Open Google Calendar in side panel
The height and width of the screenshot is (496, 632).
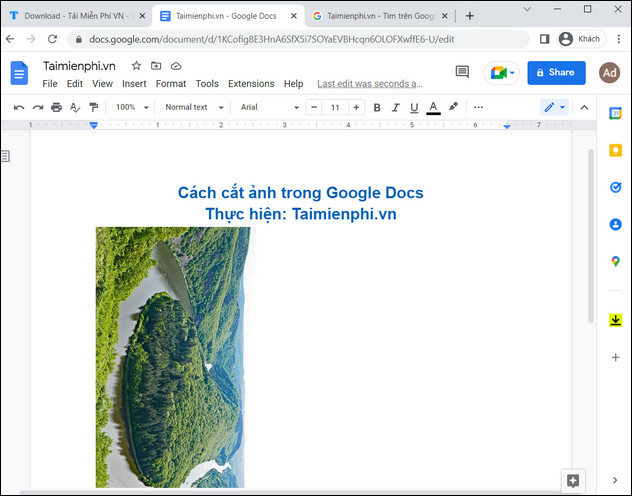(x=615, y=113)
